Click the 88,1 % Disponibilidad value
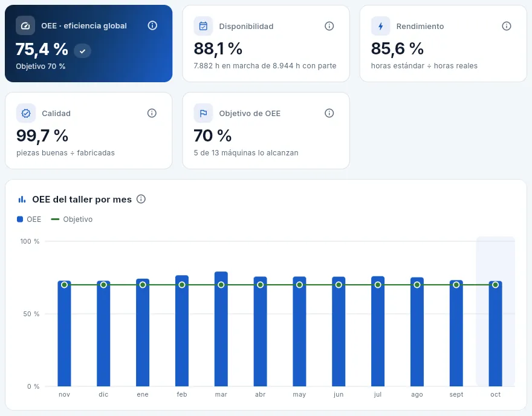532x416 pixels. (218, 49)
